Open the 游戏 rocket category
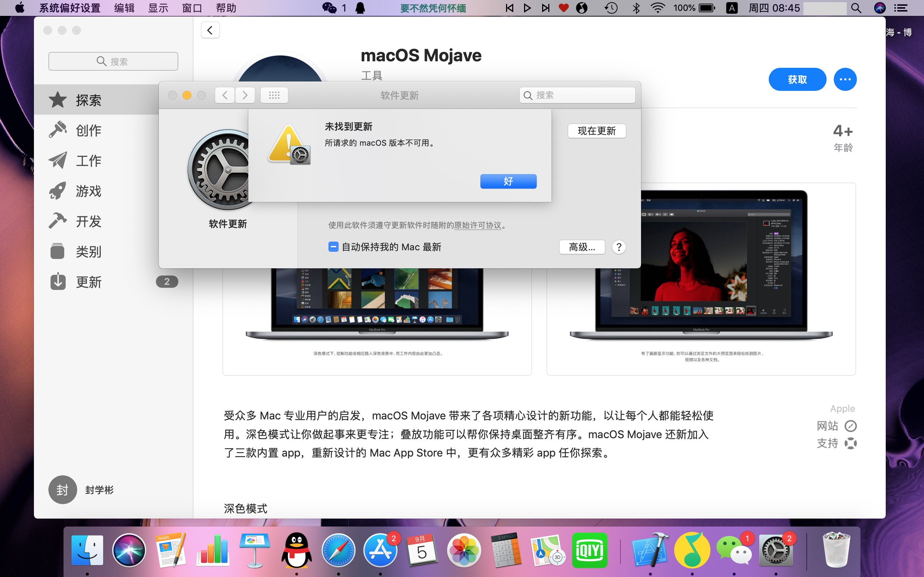This screenshot has height=577, width=924. point(88,191)
